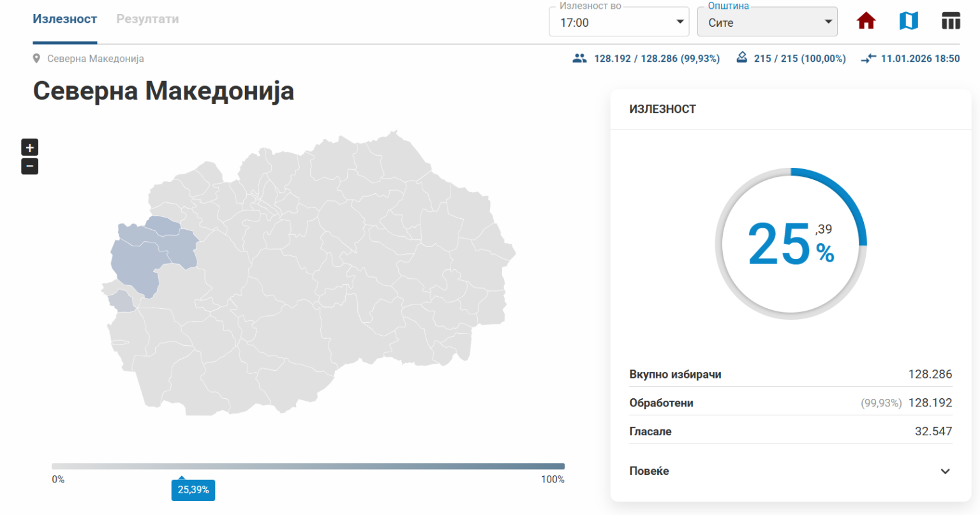Select the Излезност tab
The width and height of the screenshot is (980, 515).
64,19
